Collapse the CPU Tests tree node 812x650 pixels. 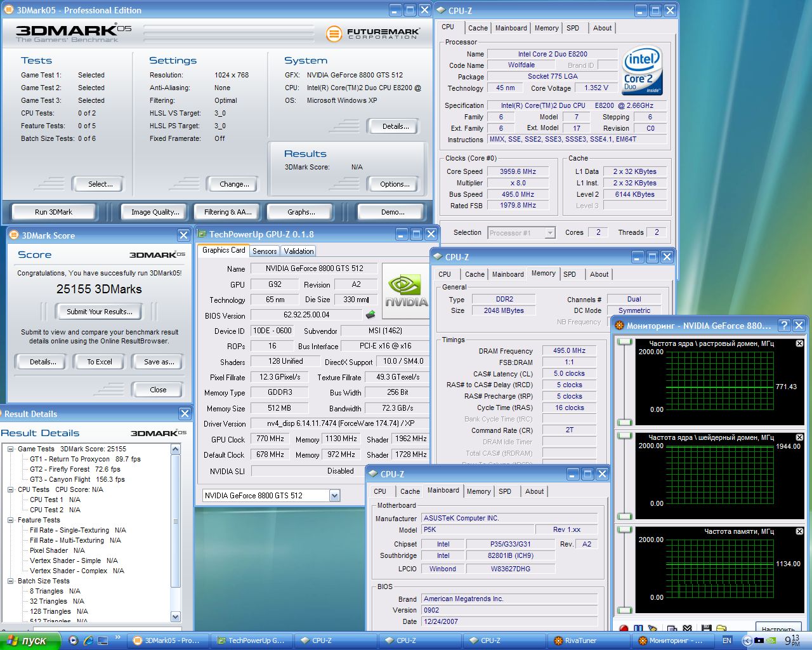[11, 489]
